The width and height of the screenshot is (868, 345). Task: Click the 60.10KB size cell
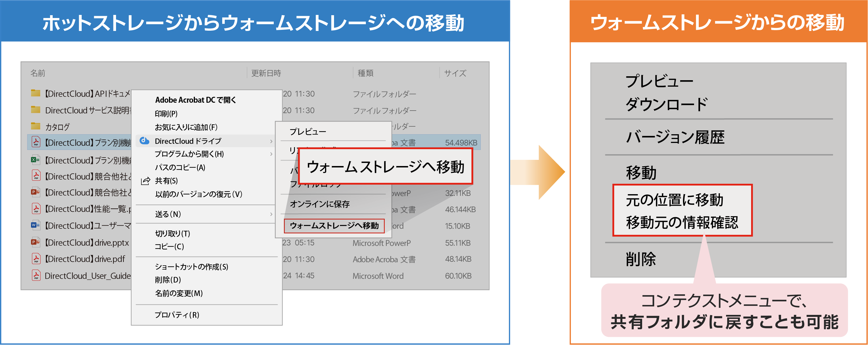pos(458,276)
